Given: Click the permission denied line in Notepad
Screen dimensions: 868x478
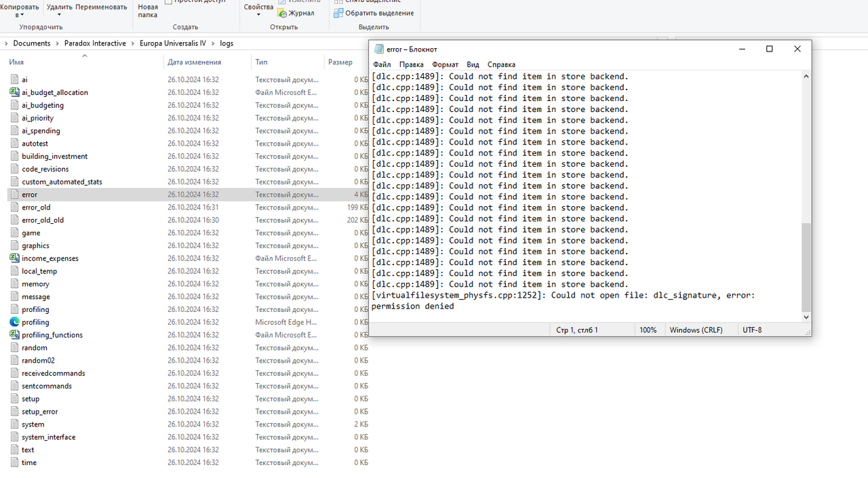Looking at the screenshot, I should coord(413,306).
